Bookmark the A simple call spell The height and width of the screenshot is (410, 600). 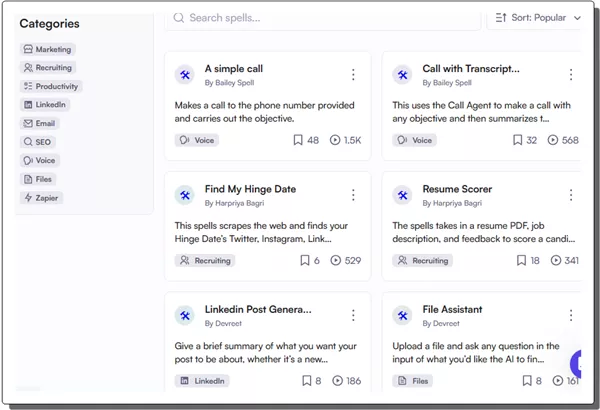(x=298, y=140)
